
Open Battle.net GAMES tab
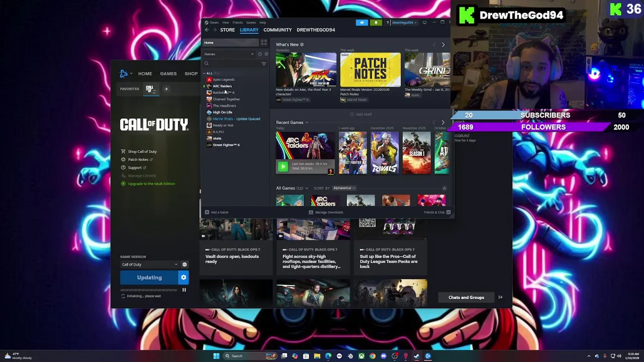pyautogui.click(x=169, y=74)
